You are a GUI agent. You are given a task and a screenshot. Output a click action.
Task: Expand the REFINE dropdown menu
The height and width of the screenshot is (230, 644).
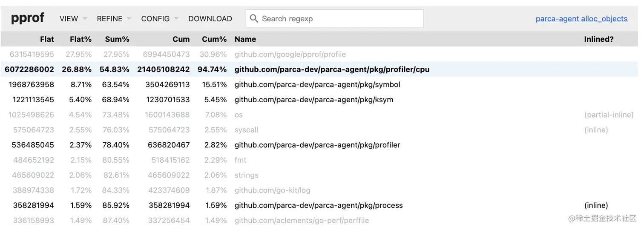tap(114, 19)
